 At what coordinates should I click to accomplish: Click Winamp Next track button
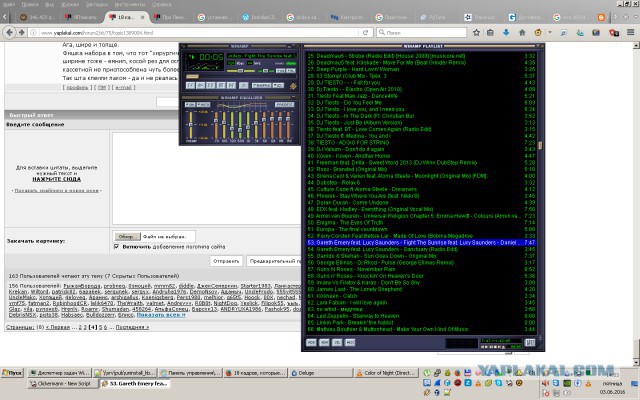(231, 85)
